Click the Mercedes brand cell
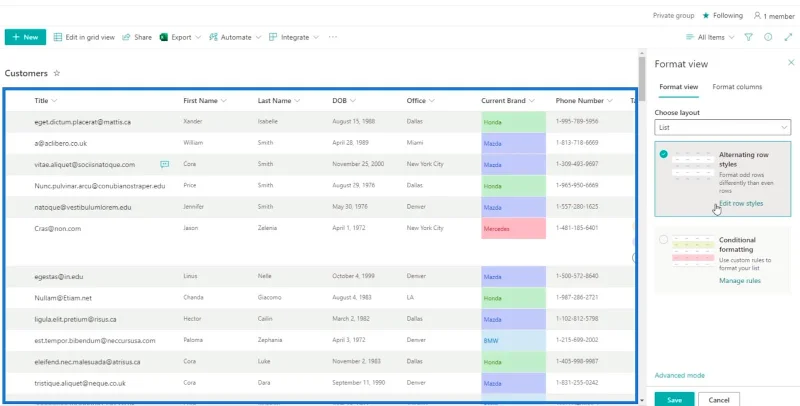This screenshot has height=406, width=800. (x=513, y=229)
